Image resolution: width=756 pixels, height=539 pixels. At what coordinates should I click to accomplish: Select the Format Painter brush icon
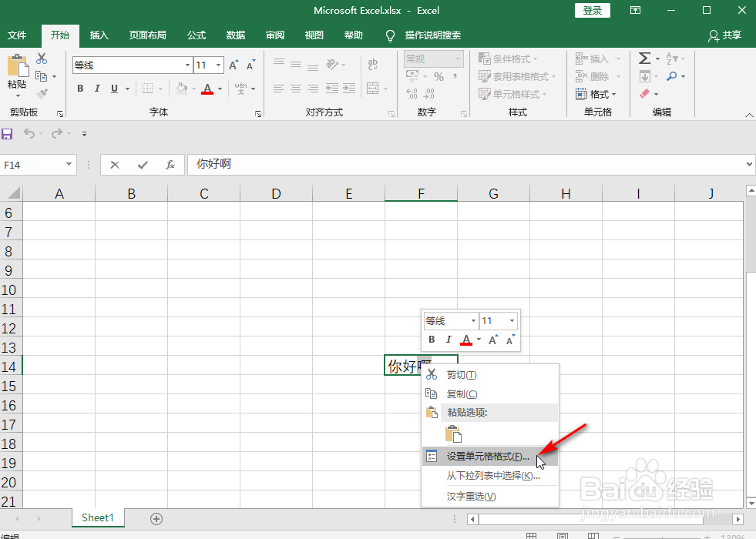[42, 93]
